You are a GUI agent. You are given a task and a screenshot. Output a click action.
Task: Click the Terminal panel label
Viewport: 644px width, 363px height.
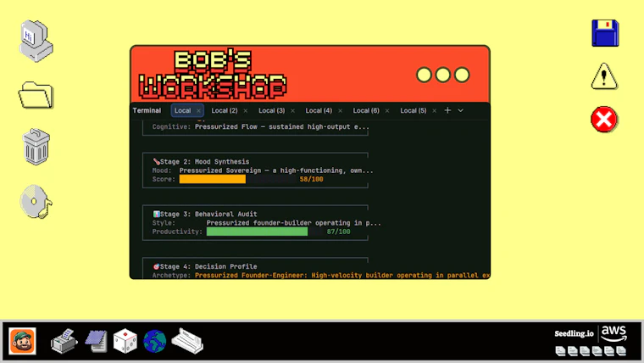point(147,110)
